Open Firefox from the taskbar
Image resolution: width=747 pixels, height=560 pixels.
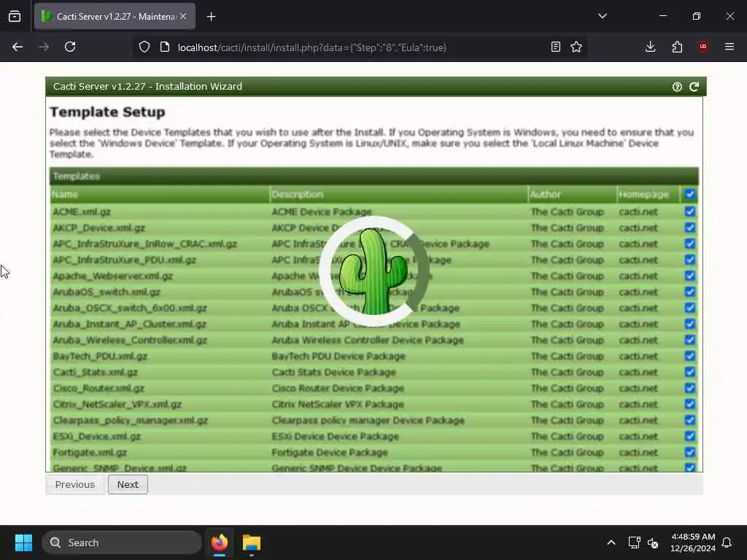[220, 542]
